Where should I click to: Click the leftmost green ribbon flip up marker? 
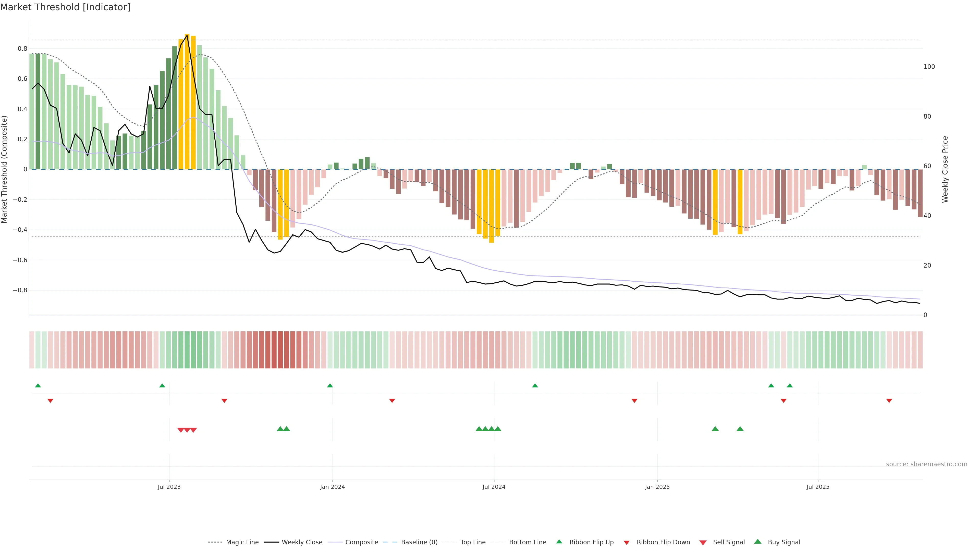38,386
